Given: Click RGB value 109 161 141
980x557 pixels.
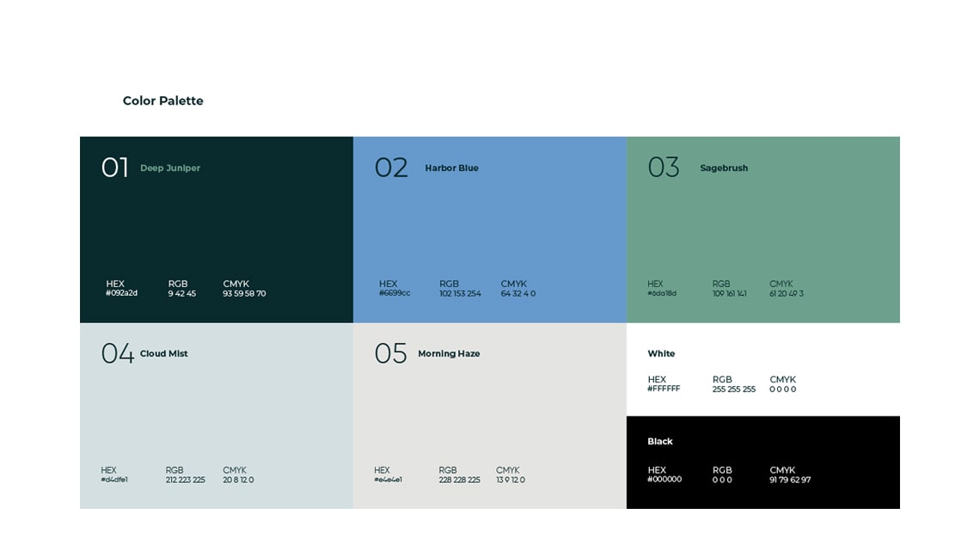Looking at the screenshot, I should coord(729,293).
